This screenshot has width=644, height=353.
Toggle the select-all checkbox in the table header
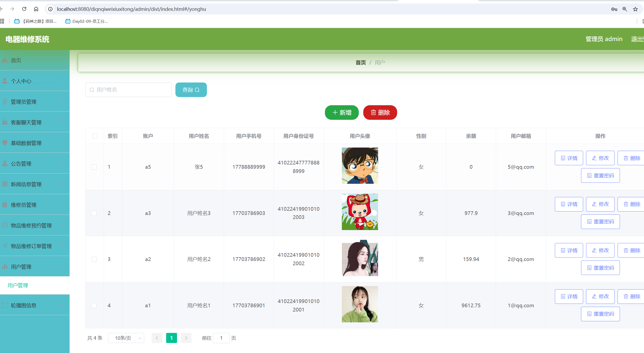(x=95, y=136)
